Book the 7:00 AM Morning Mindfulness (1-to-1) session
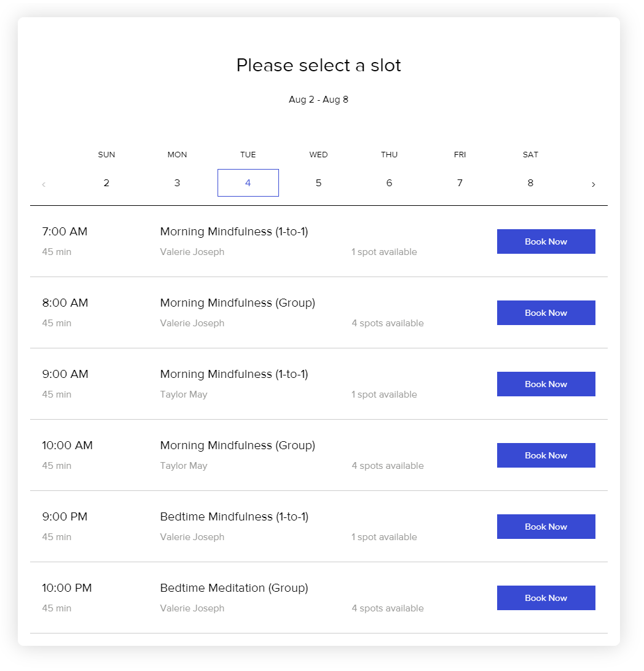 [x=546, y=241]
